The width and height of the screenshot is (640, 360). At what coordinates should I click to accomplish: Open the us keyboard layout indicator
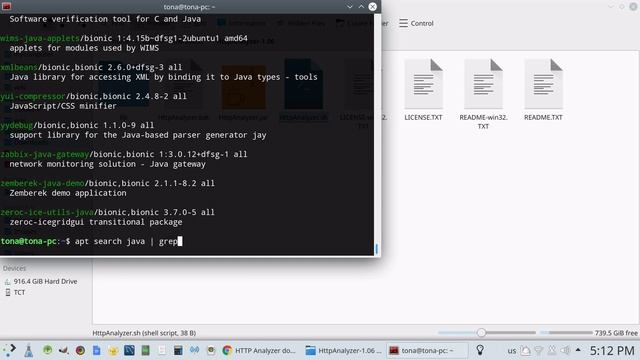(511, 351)
